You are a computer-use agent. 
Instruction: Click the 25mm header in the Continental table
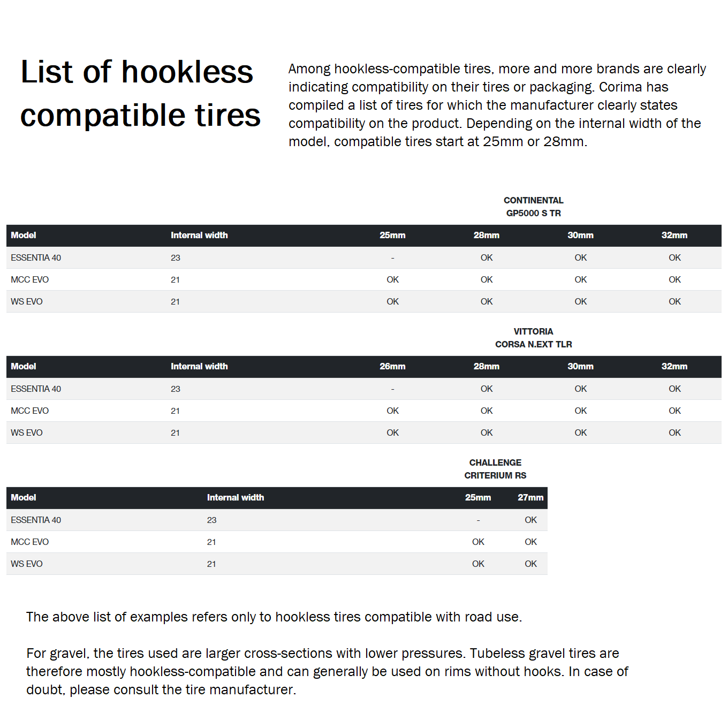tap(392, 236)
